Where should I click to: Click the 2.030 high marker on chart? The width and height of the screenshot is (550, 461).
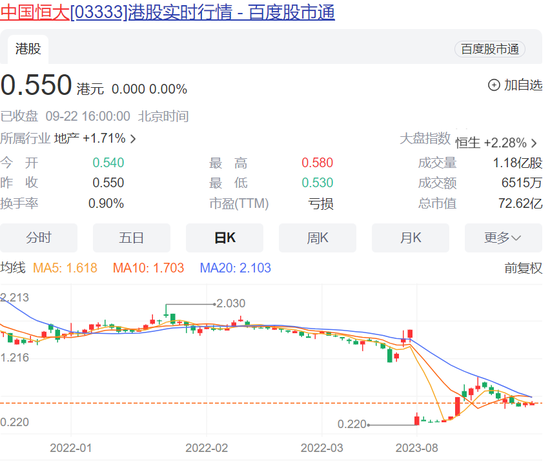pyautogui.click(x=230, y=303)
